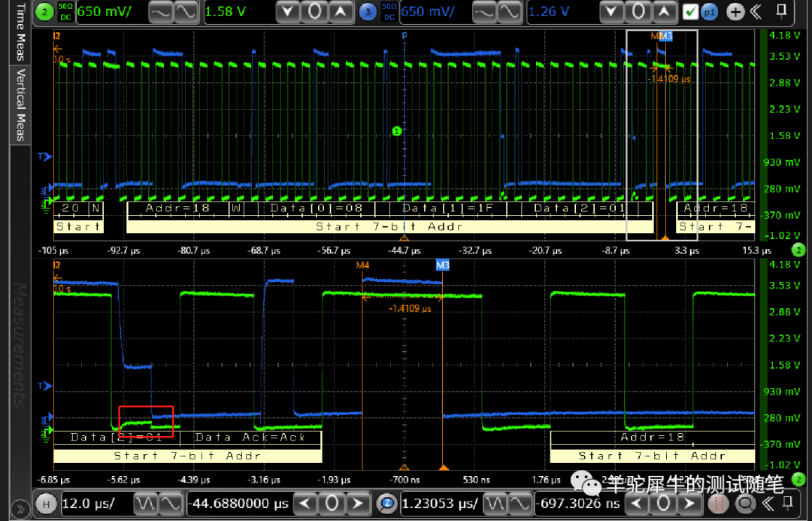Toggle the p1 probe indicator
This screenshot has height=521, width=812.
point(709,12)
